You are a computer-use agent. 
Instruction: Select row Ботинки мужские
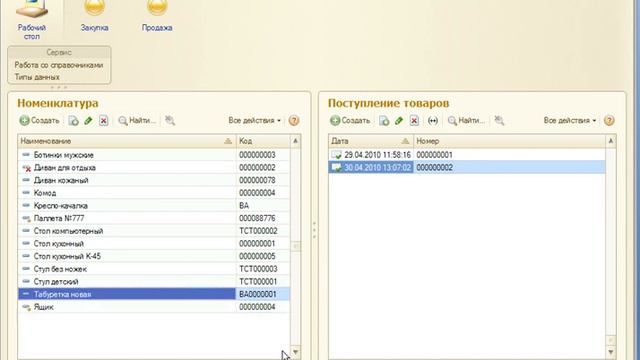[x=154, y=155]
